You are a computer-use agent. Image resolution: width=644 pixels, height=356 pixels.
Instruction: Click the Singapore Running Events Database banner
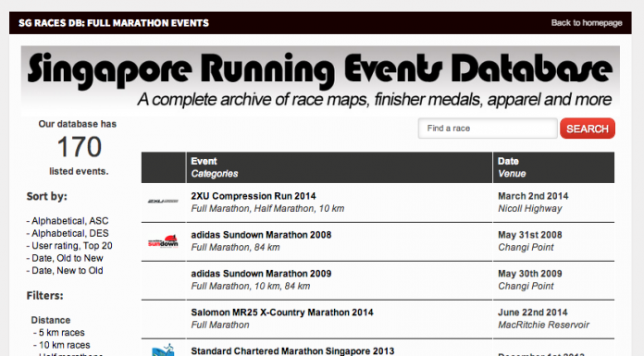click(x=320, y=80)
